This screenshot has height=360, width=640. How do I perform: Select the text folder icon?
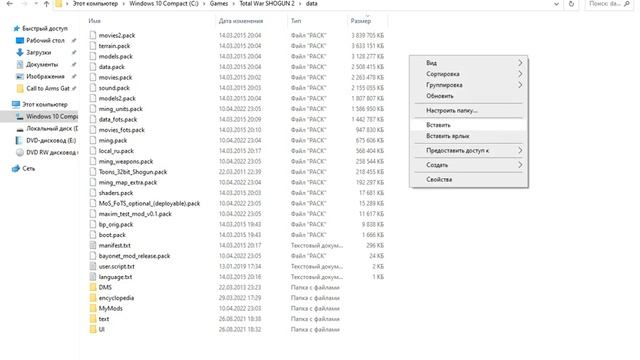click(x=93, y=319)
